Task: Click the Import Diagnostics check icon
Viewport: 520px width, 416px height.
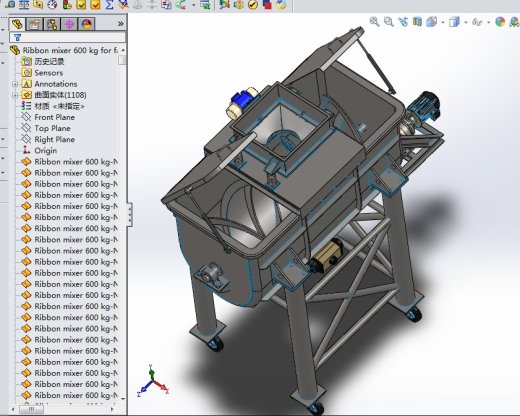Action: click(95, 4)
